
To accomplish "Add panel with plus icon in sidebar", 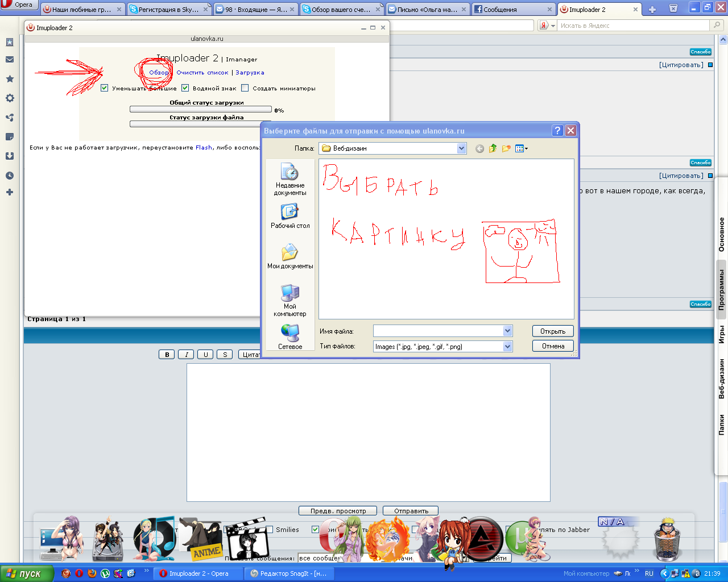I will [10, 192].
